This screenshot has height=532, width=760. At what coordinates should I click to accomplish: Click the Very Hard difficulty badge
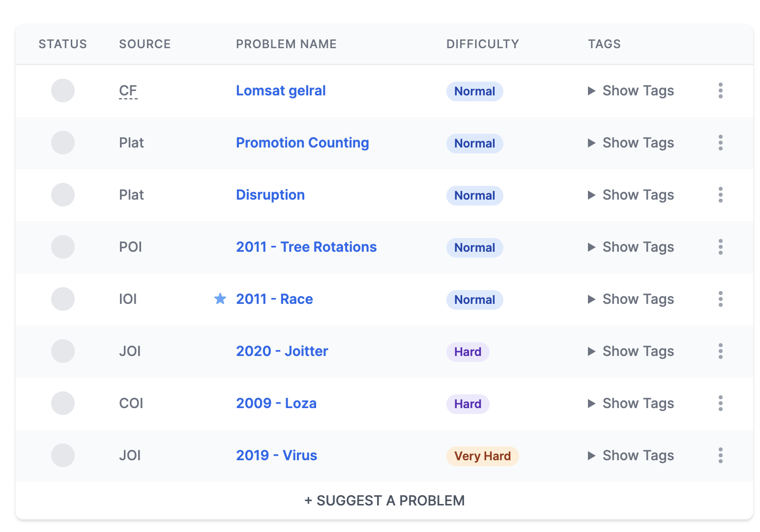482,455
